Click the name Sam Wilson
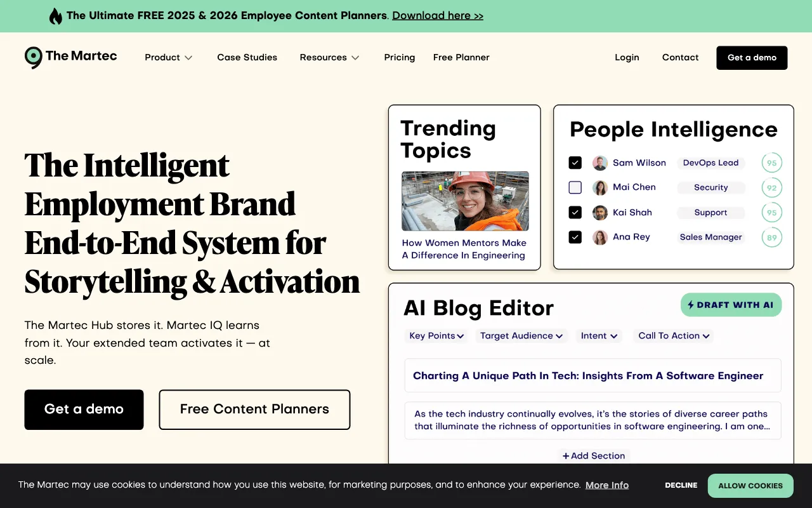 pos(639,163)
